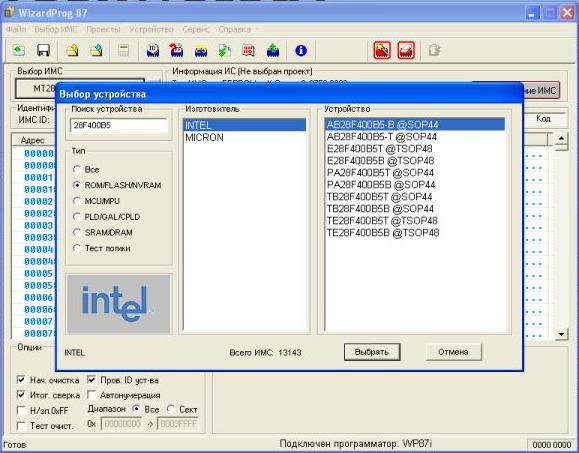Enable "Н/зп.0xFF" checkbox
This screenshot has height=453, width=579.
click(21, 410)
